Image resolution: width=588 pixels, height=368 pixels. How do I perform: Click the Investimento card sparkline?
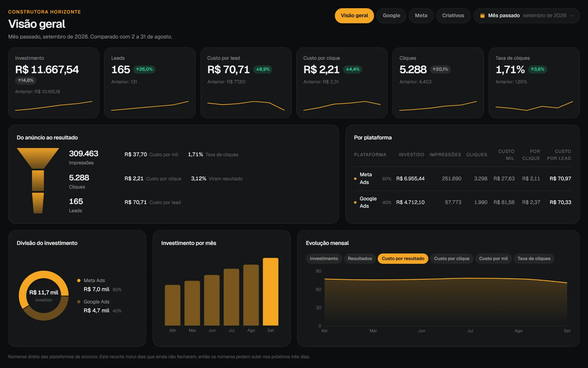(54, 106)
